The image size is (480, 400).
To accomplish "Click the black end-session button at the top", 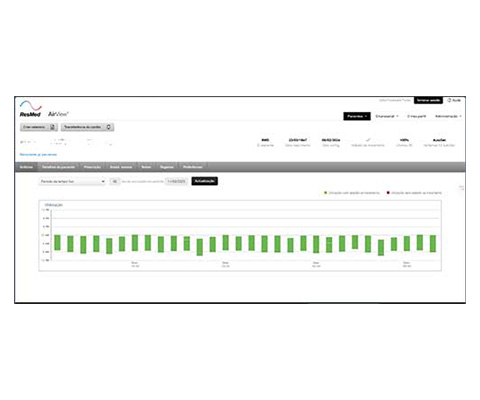I will coord(428,100).
